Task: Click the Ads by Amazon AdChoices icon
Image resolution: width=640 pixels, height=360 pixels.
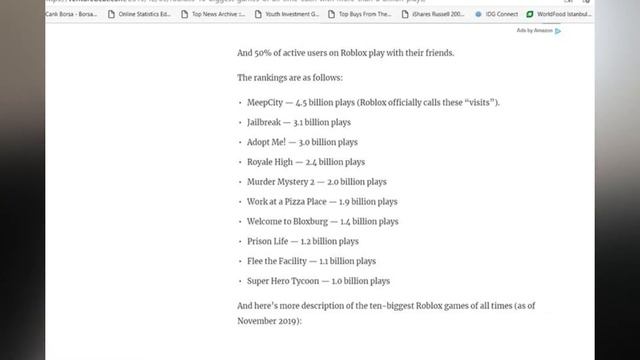Action: [558, 31]
